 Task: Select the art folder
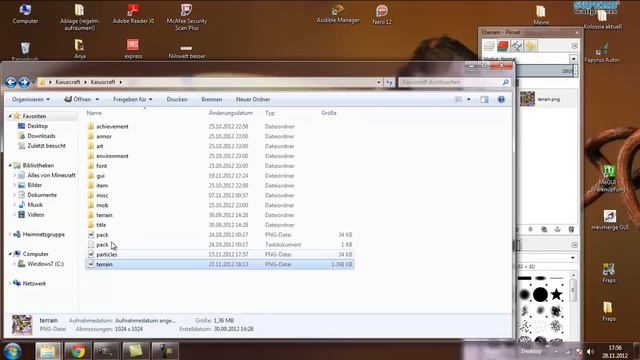100,146
